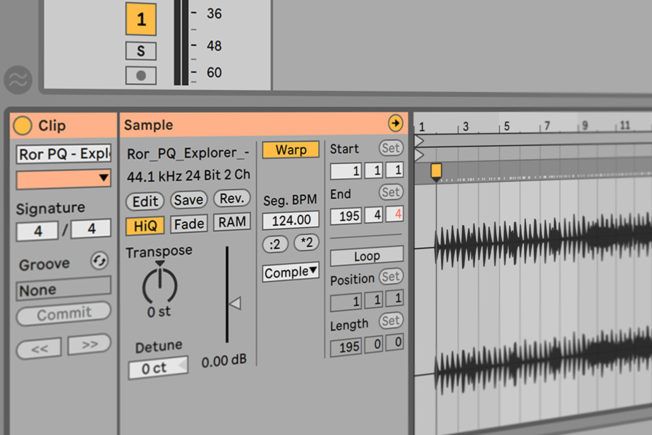
Task: Click the yellow warp marker in sample display
Action: [436, 171]
